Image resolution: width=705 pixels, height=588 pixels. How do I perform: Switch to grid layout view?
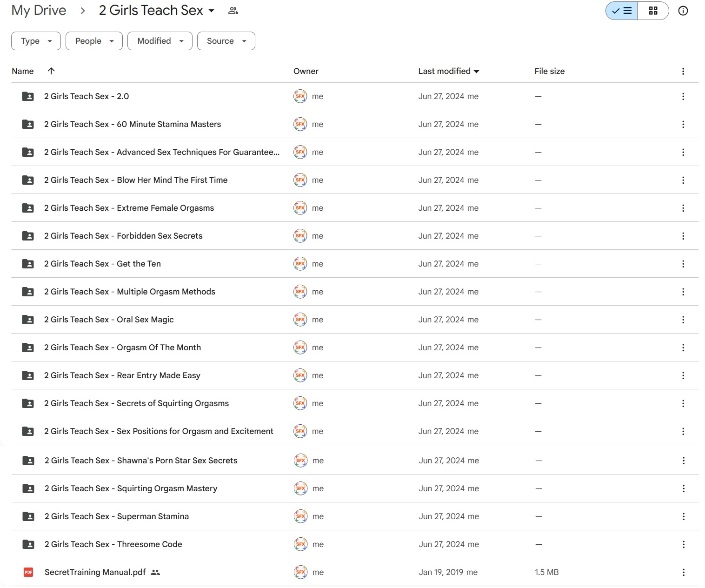pos(653,11)
